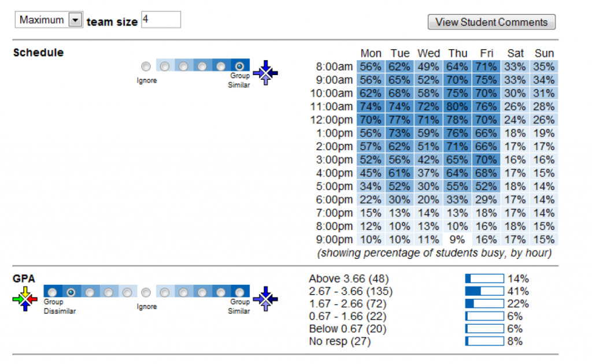
Task: Open the Maximum team size dropdown arrow
Action: (76, 20)
